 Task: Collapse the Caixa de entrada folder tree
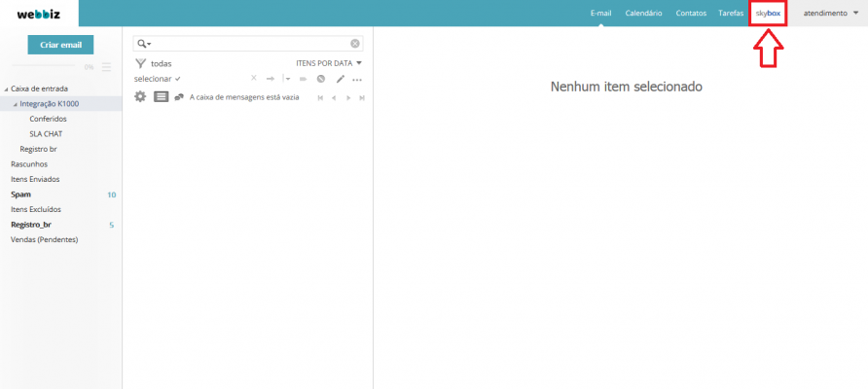(x=6, y=88)
